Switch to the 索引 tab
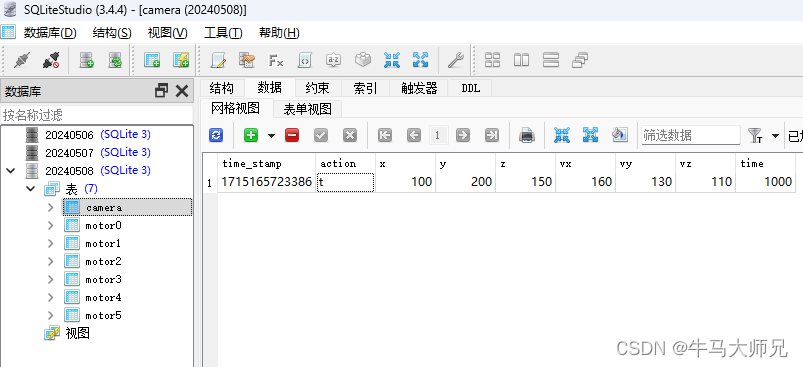803x367 pixels. [365, 88]
